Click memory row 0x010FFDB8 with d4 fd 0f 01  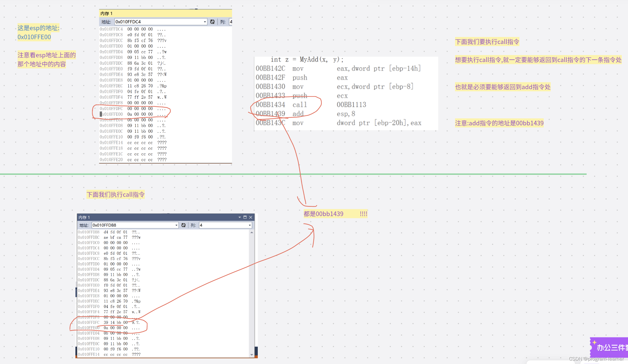click(109, 232)
